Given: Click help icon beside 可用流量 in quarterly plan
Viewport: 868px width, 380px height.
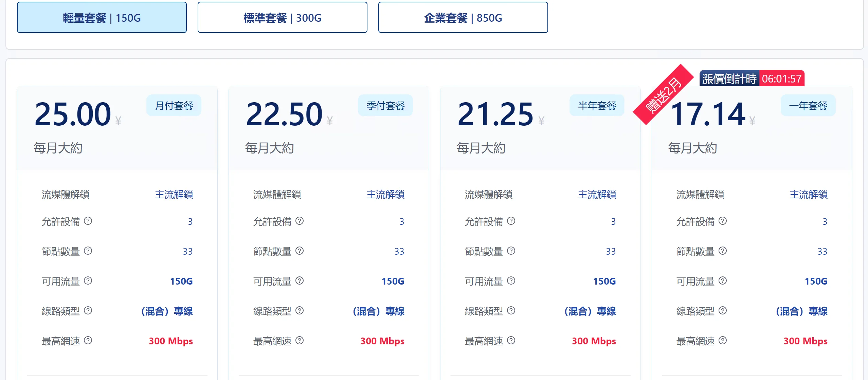Looking at the screenshot, I should pos(300,281).
